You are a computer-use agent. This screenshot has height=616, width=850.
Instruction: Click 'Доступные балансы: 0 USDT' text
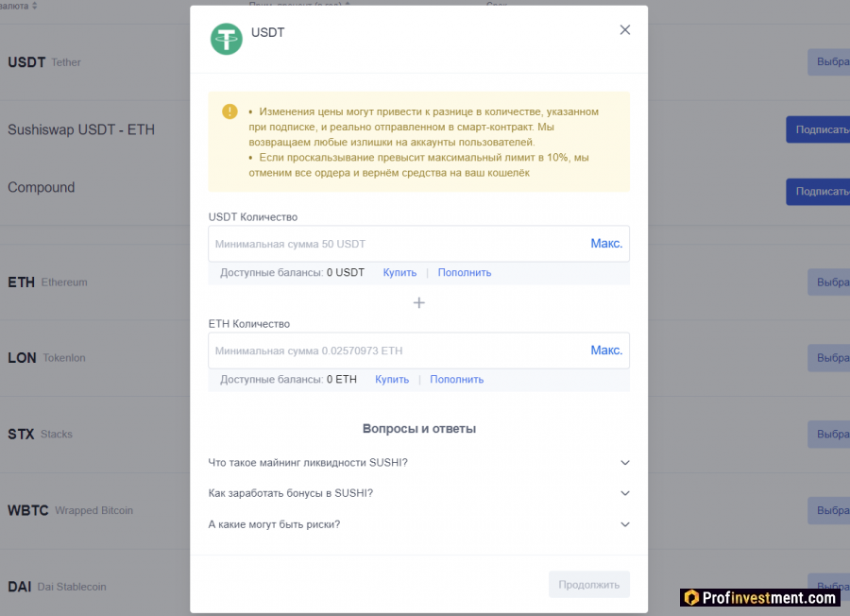[292, 273]
